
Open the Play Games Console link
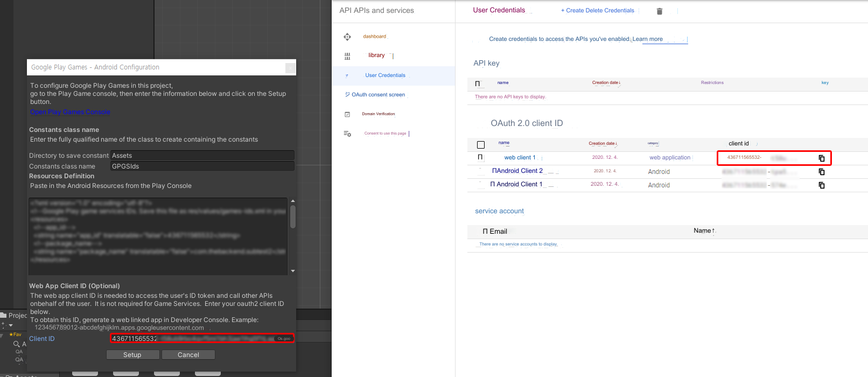(70, 112)
